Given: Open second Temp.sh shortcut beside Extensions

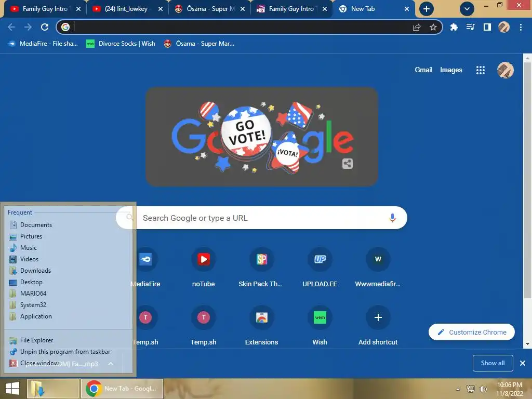Looking at the screenshot, I should tap(204, 326).
